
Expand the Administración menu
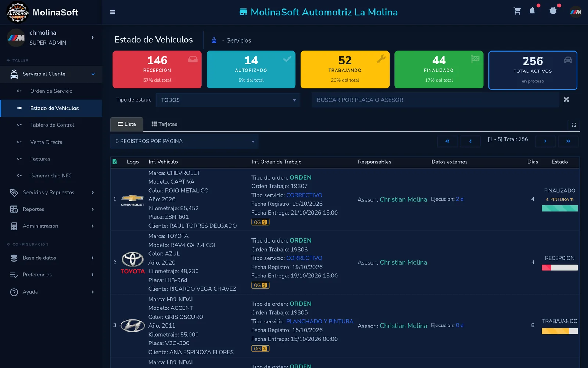point(51,226)
